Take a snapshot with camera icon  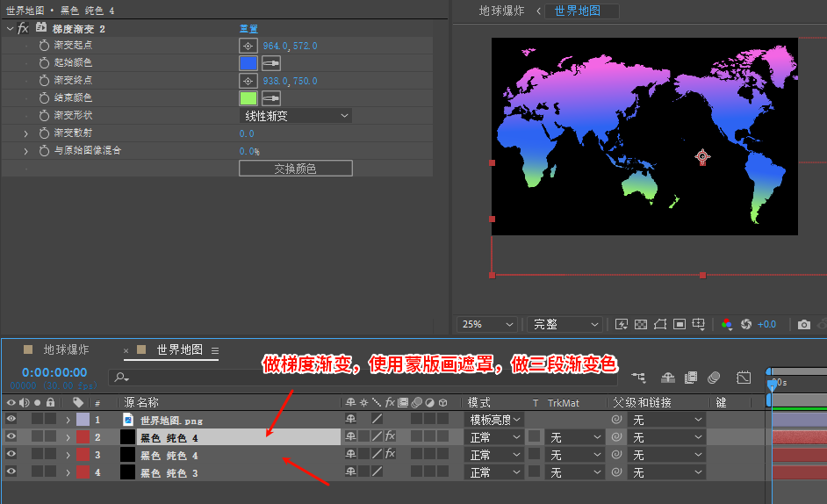point(804,324)
